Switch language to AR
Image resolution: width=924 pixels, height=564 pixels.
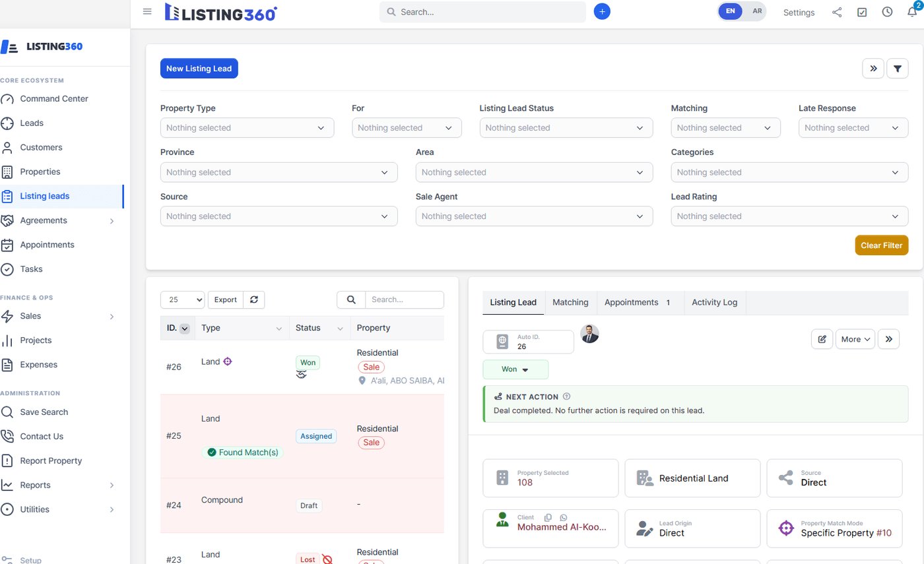756,11
